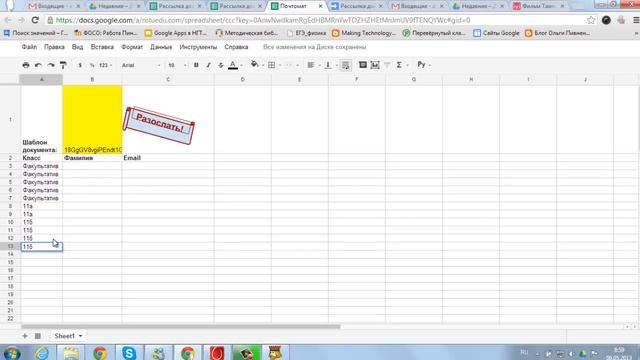Viewport: 640px width, 360px height.
Task: Go back in Chrome
Action: pos(8,20)
